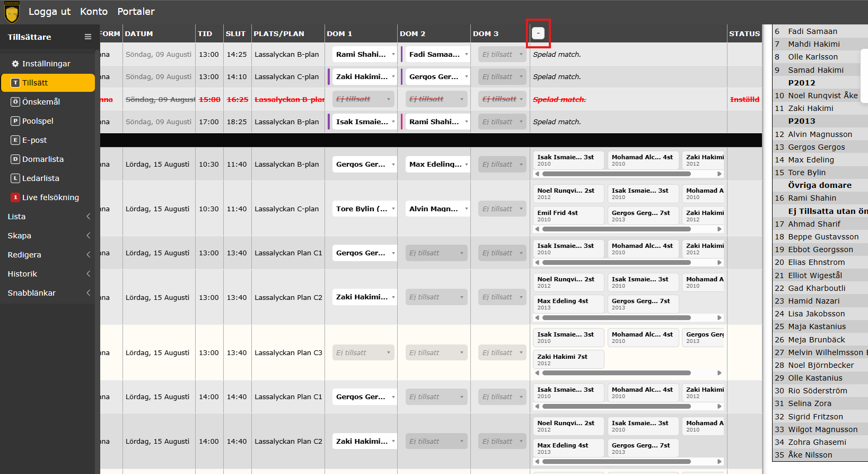This screenshot has height=474, width=868.
Task: Select referee Alvin Magnusson in the list
Action: click(x=820, y=134)
